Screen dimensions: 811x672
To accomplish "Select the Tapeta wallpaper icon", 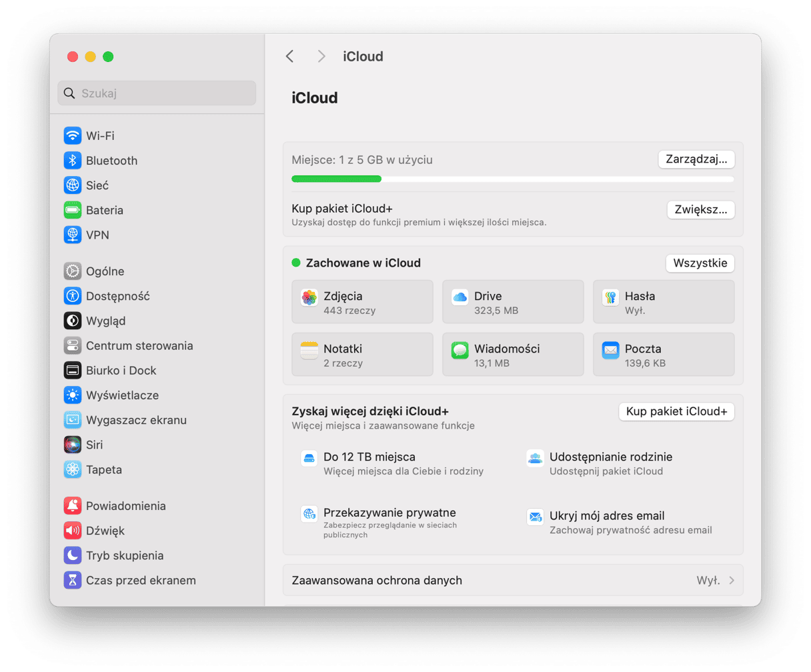I will point(73,469).
